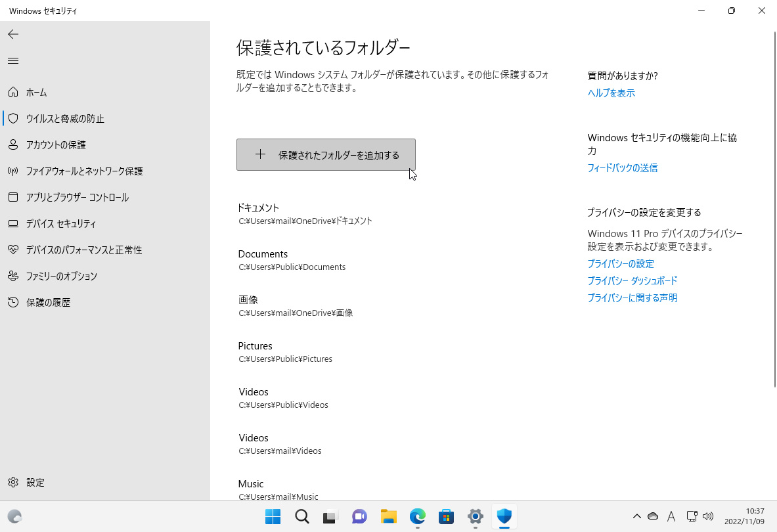Open File Explorer from taskbar
The width and height of the screenshot is (777, 532).
[389, 517]
